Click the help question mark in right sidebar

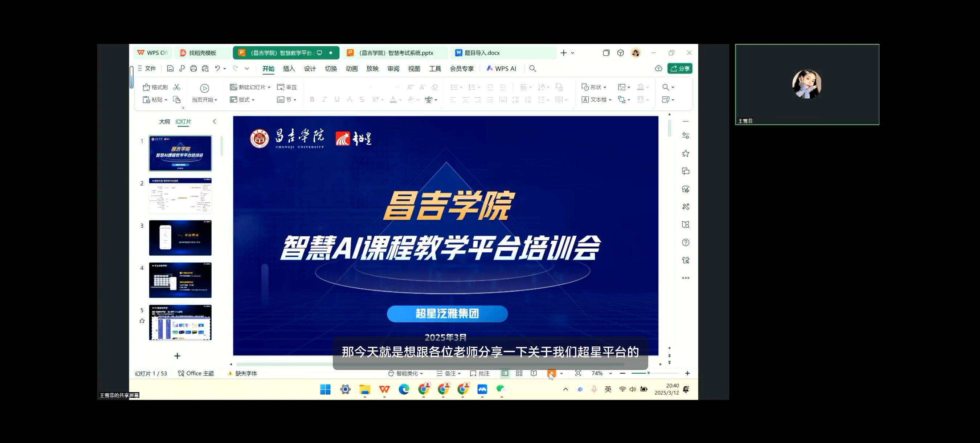[686, 243]
